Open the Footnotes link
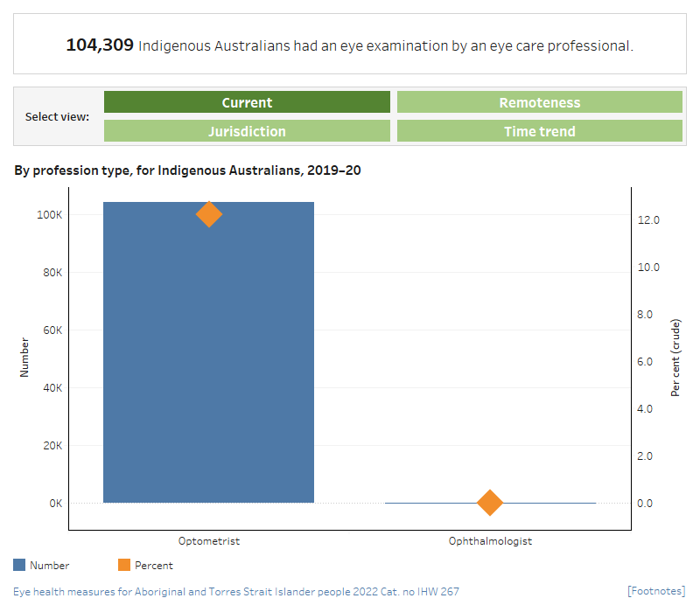700x612 pixels. point(658,591)
